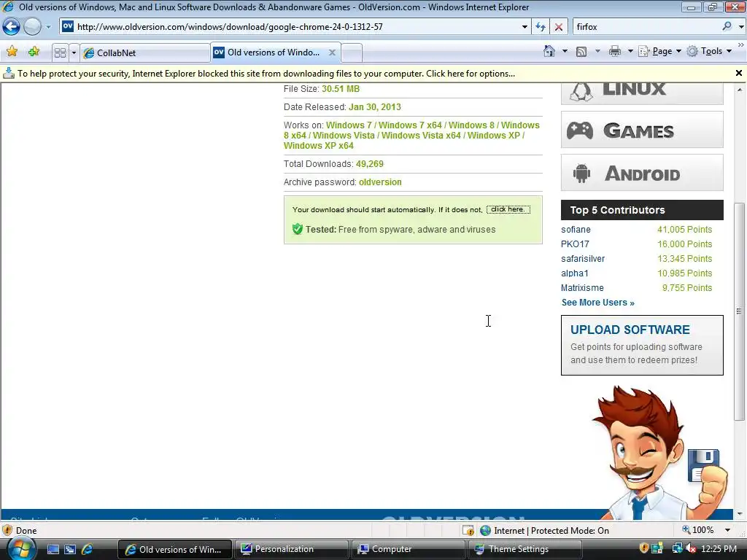The width and height of the screenshot is (747, 560).
Task: Click the page vertical scrollbar thumb
Action: [x=740, y=311]
